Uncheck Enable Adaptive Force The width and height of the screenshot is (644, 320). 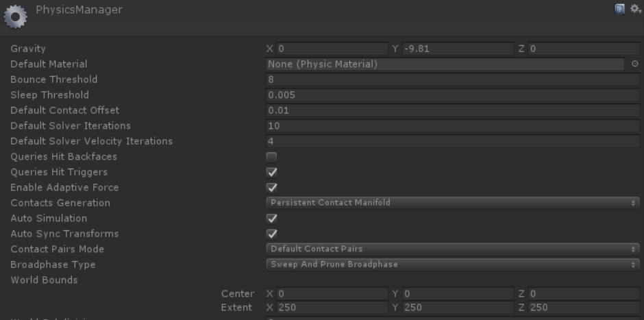(x=272, y=188)
